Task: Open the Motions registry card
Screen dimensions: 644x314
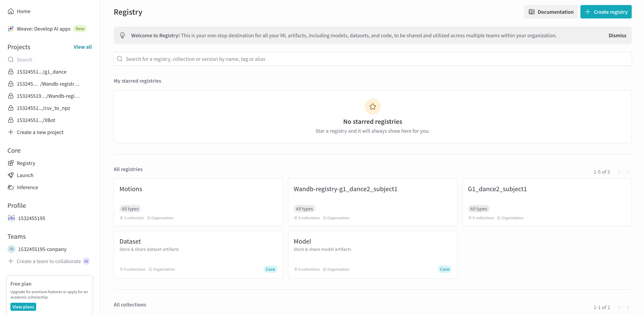Action: pos(198,202)
